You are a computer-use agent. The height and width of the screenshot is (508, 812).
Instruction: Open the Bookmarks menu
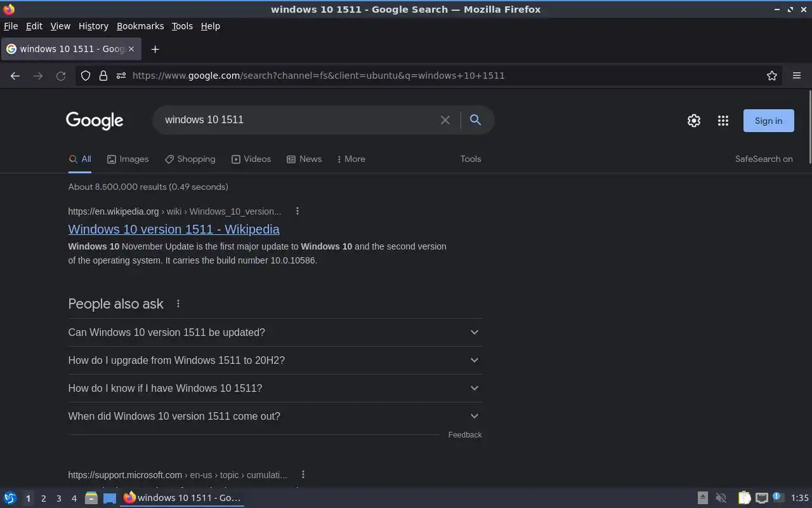[x=140, y=26]
